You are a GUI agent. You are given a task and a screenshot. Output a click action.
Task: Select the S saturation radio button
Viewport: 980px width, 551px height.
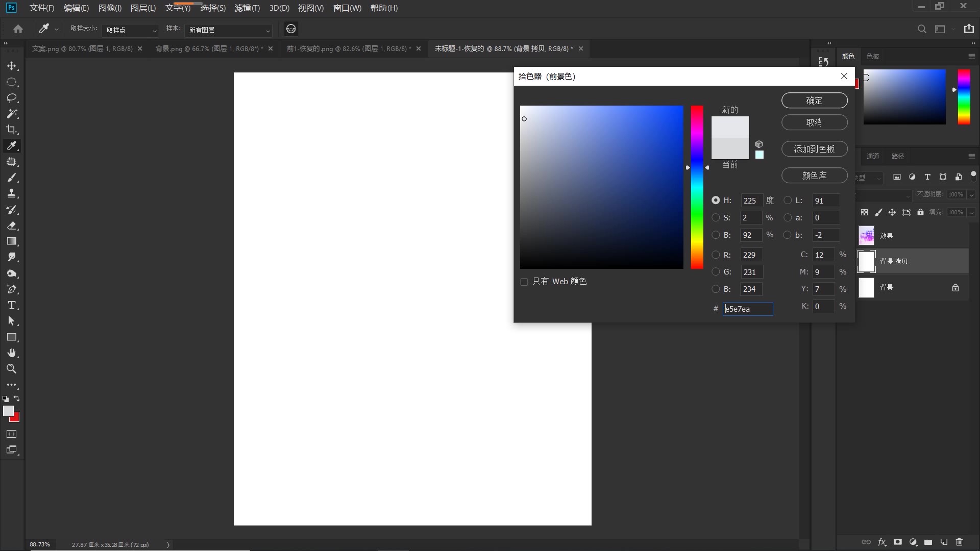click(x=716, y=218)
